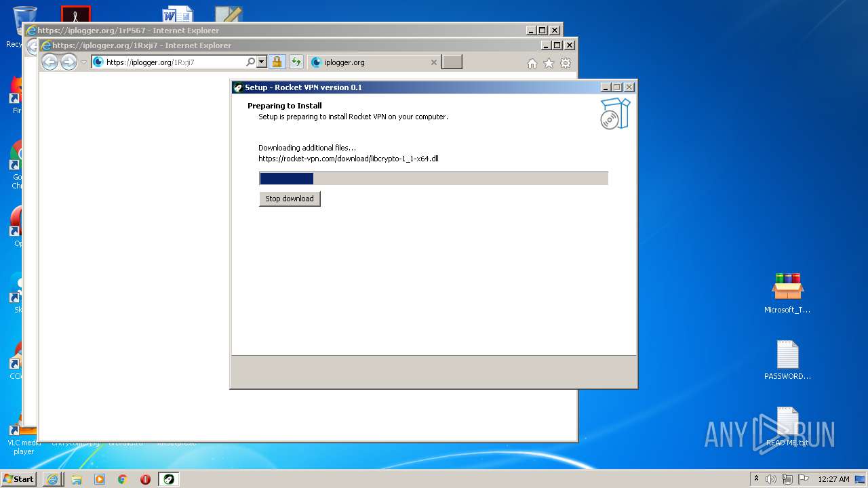Click the 12:27 AM clock
Image resolution: width=868 pixels, height=488 pixels.
[833, 479]
